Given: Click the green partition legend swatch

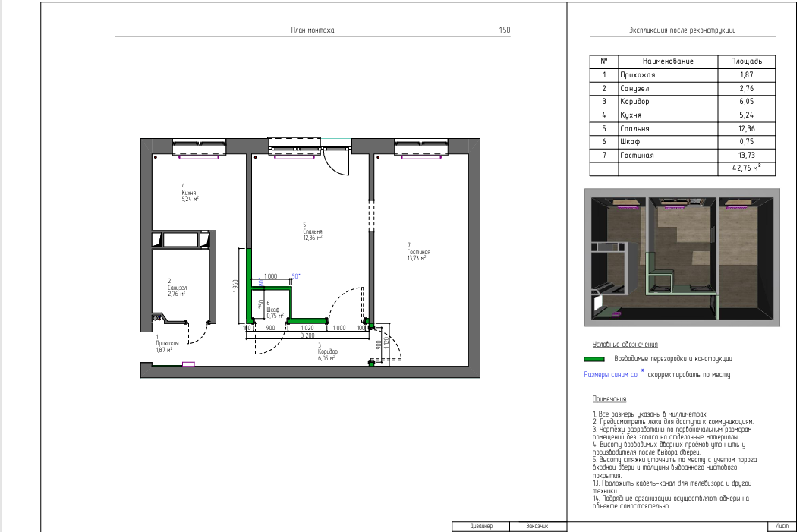Looking at the screenshot, I should coord(593,359).
